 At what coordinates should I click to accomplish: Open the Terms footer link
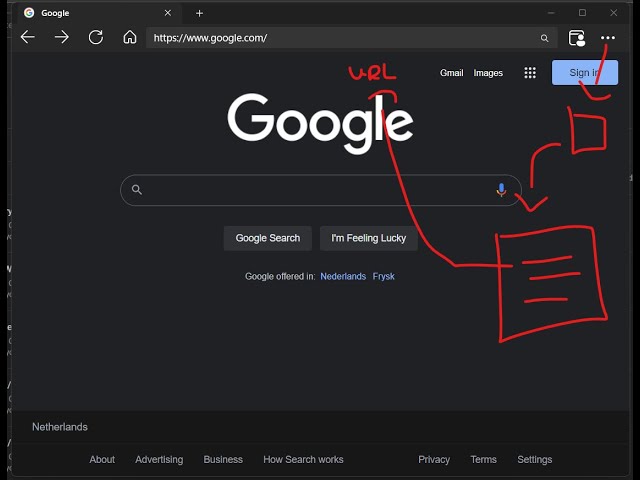(484, 459)
